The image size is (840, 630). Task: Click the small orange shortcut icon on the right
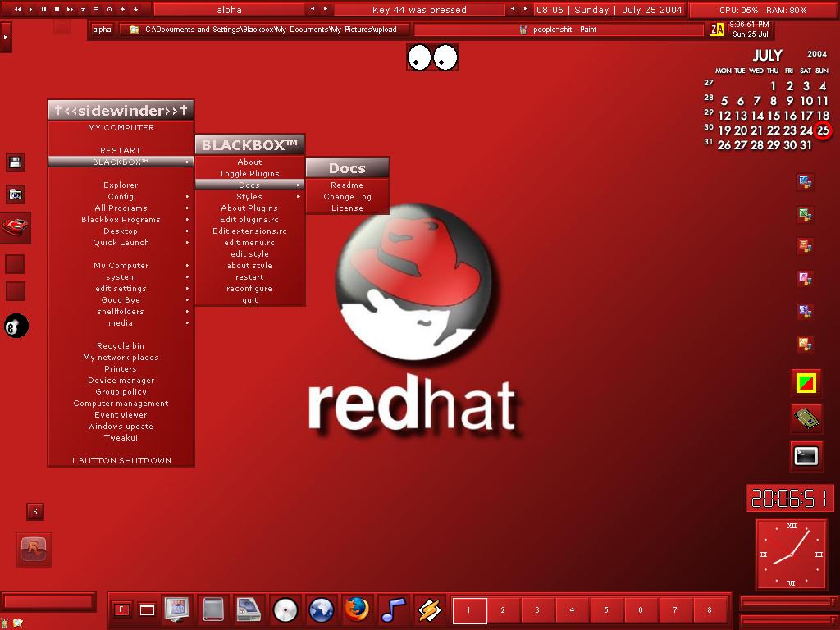tap(805, 344)
